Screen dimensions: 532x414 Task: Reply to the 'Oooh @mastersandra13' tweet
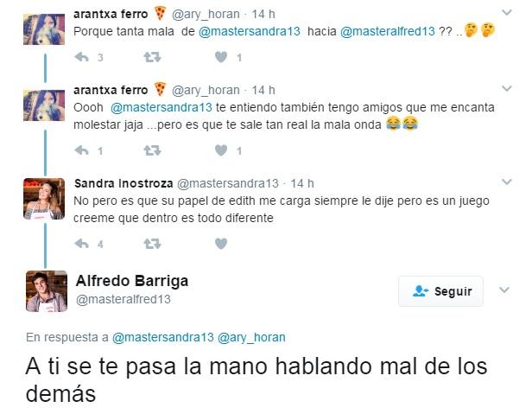pyautogui.click(x=81, y=150)
